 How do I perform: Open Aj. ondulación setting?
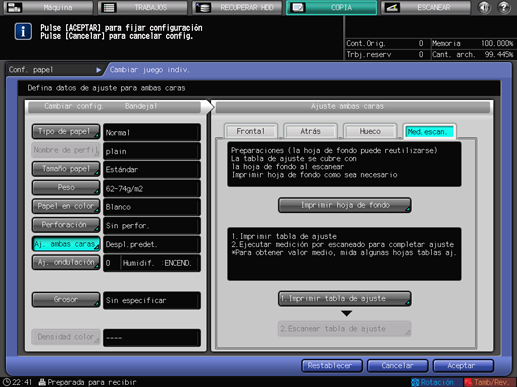tap(66, 262)
